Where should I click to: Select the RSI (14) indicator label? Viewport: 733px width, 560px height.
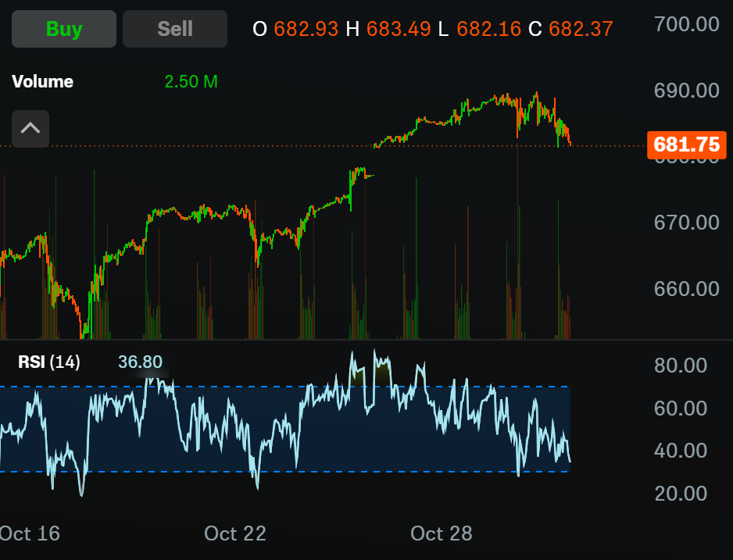point(49,362)
